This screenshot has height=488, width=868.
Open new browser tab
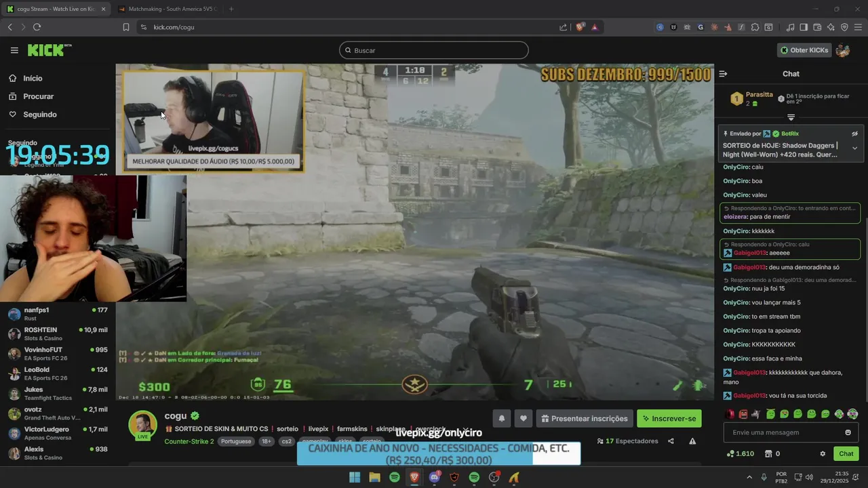(231, 9)
